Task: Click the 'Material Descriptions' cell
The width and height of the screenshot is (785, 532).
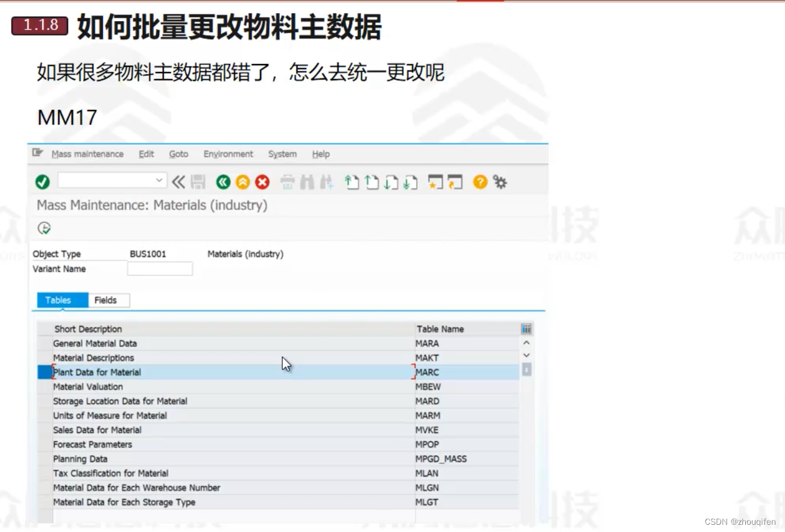Action: 233,358
